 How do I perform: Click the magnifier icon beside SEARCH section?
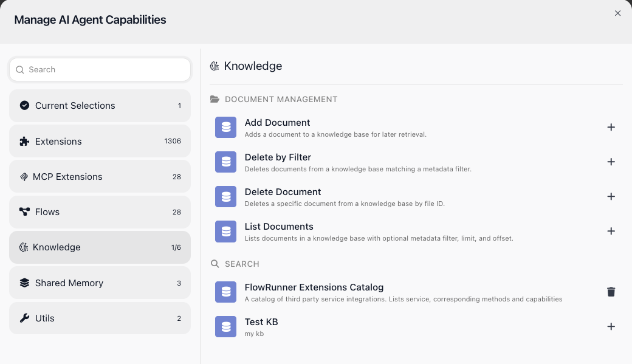[215, 264]
